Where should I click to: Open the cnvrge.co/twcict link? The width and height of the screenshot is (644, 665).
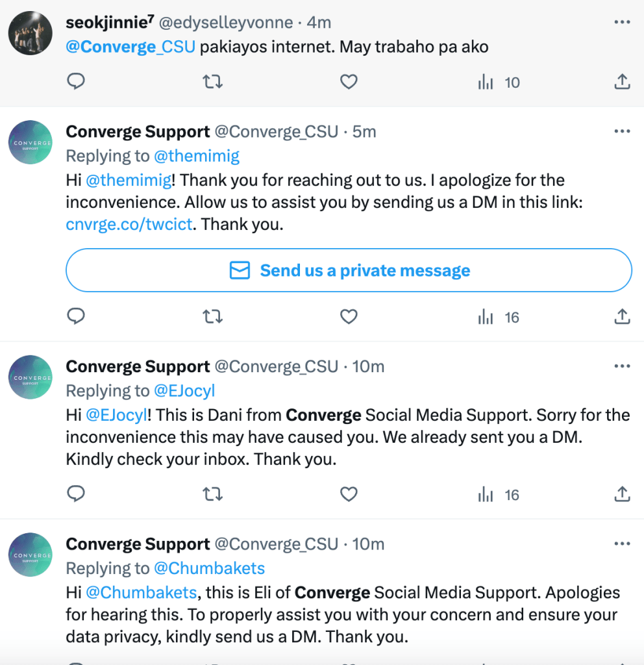tap(129, 225)
